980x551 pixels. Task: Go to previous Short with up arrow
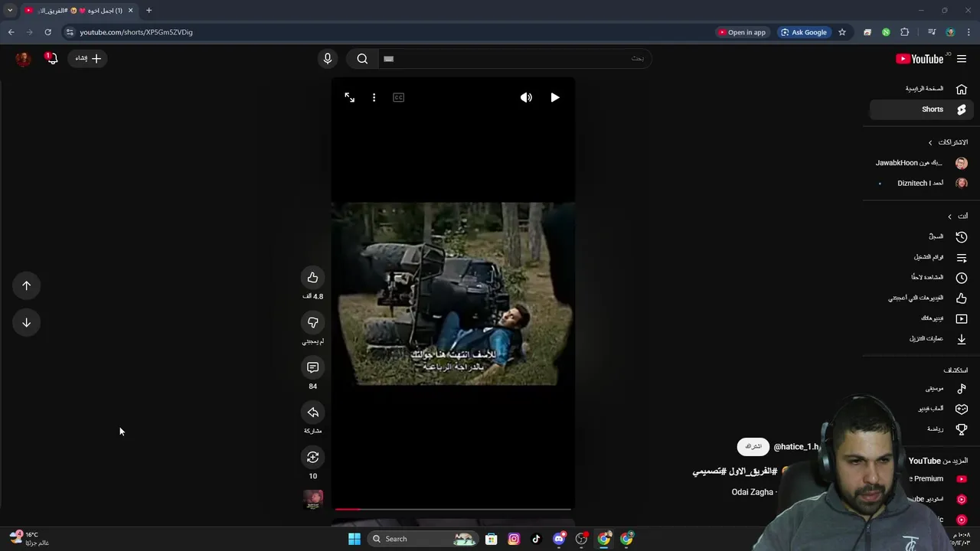point(26,285)
